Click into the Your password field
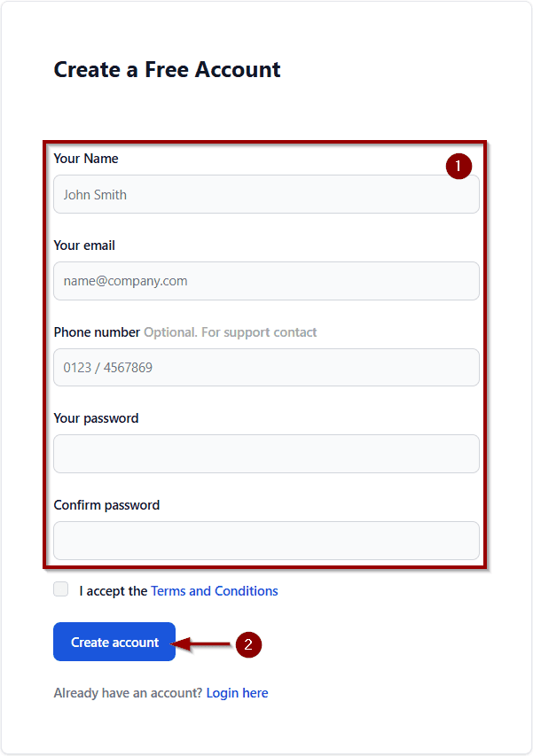Viewport: 533px width, 756px height. [x=266, y=454]
